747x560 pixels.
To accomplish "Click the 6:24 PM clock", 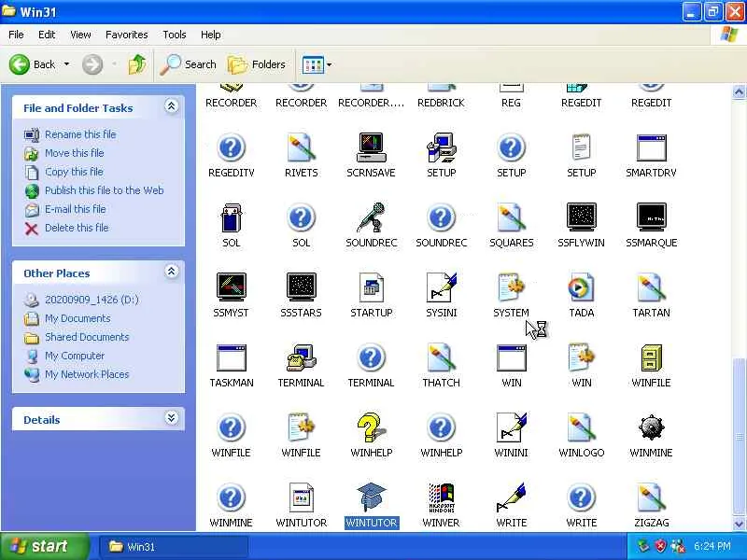I will tap(712, 546).
